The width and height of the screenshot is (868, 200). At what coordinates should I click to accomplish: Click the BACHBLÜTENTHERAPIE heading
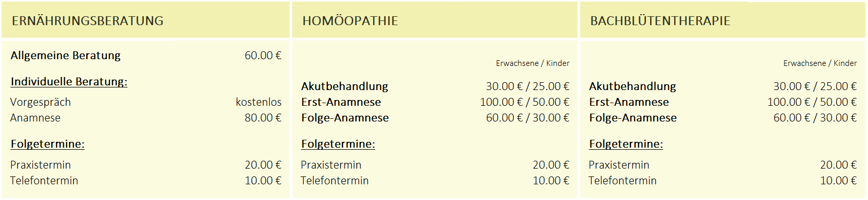(x=660, y=21)
